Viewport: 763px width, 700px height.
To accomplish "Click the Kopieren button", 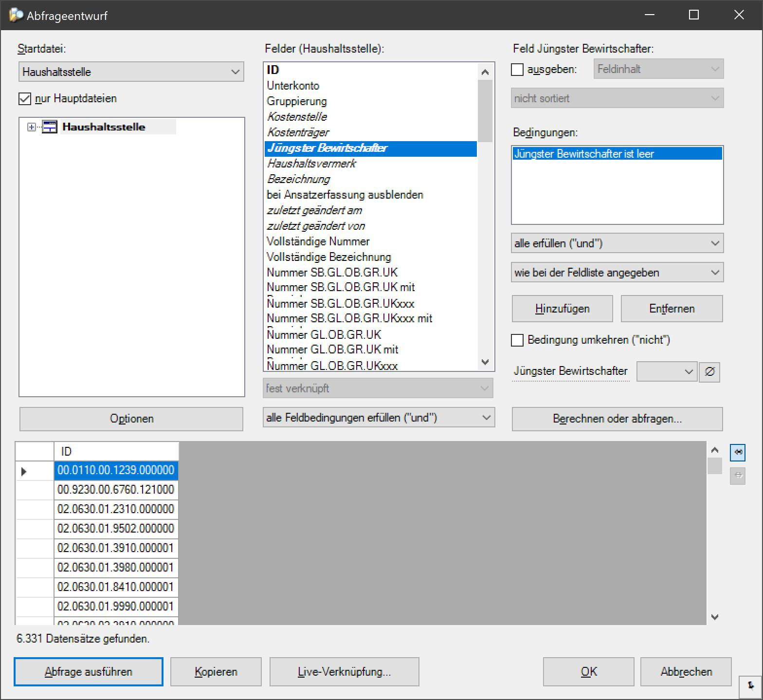I will (x=216, y=672).
